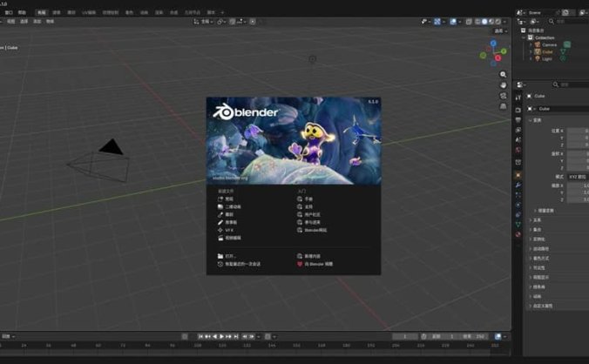
Task: Click the Blender splash artwork image
Action: [x=294, y=141]
